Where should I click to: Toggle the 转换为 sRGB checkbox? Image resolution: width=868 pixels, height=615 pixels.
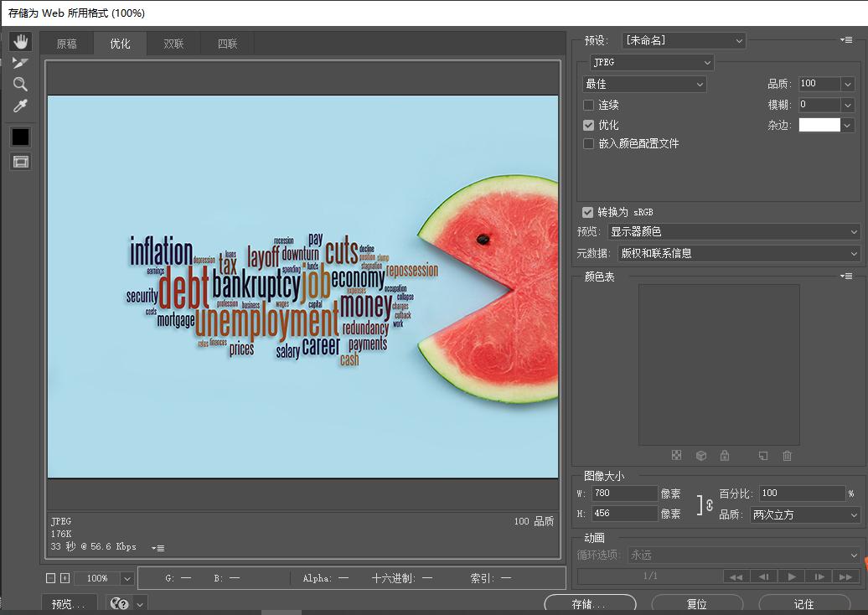tap(588, 212)
